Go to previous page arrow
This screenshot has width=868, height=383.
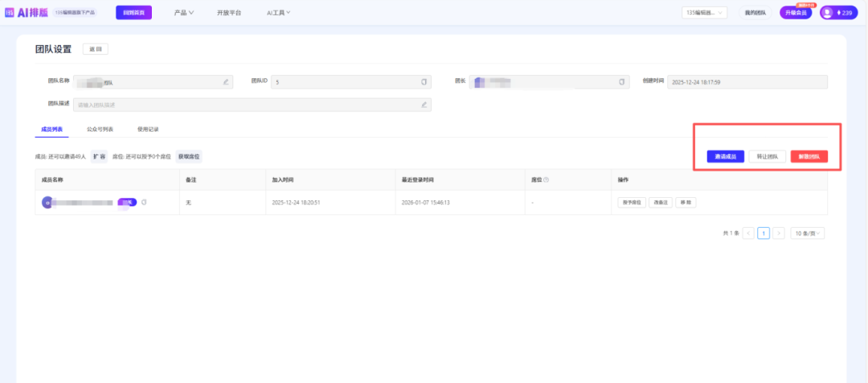pyautogui.click(x=748, y=233)
